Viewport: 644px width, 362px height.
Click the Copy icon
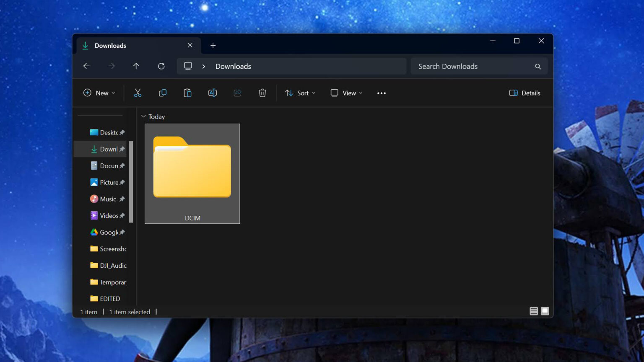163,93
